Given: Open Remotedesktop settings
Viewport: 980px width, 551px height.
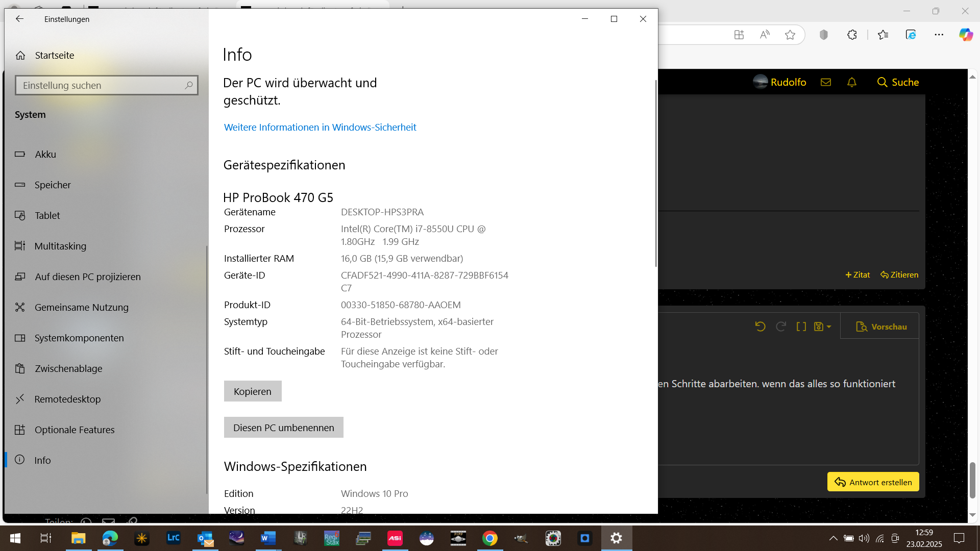Looking at the screenshot, I should coord(106,399).
